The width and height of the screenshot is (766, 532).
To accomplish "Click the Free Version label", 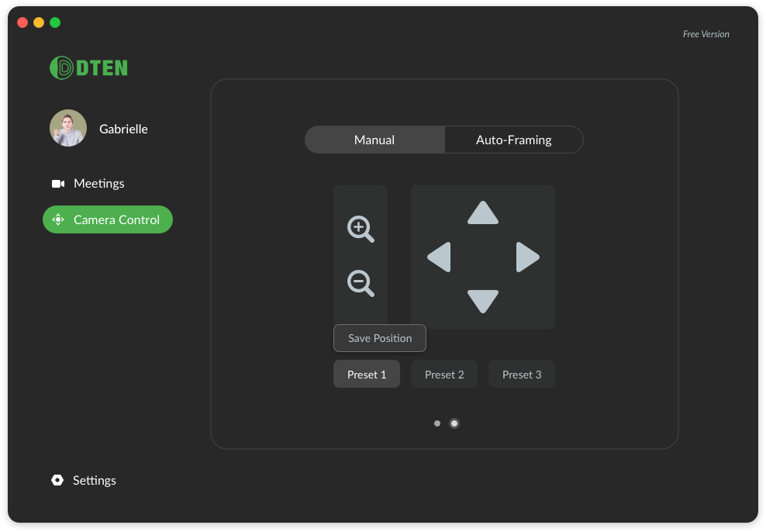I will pyautogui.click(x=705, y=34).
